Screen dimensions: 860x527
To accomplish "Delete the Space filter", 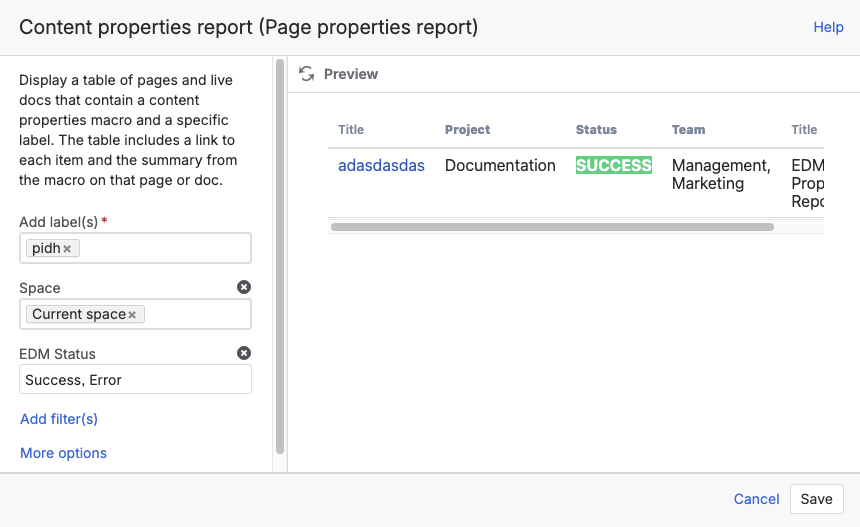I will point(244,287).
